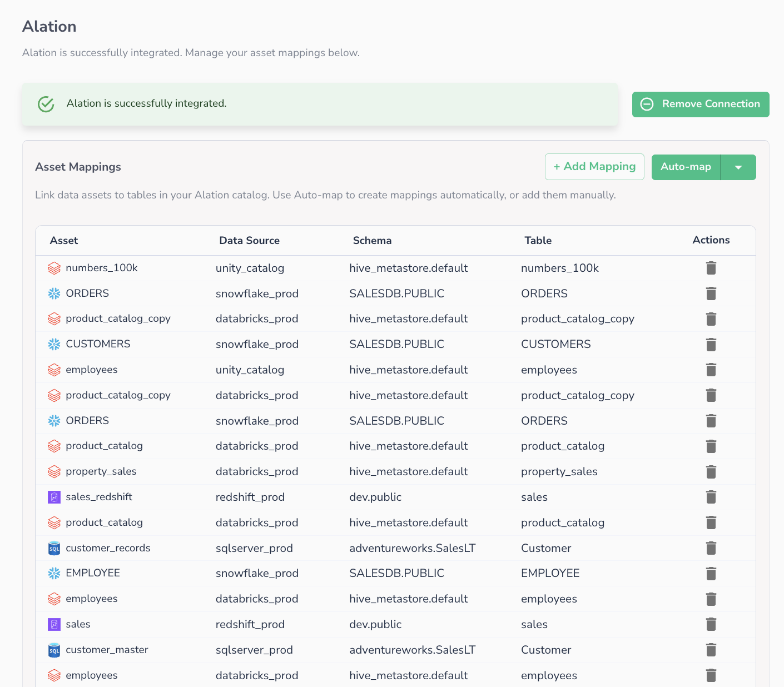Click the Databricks icon beside property_sales

click(x=54, y=471)
